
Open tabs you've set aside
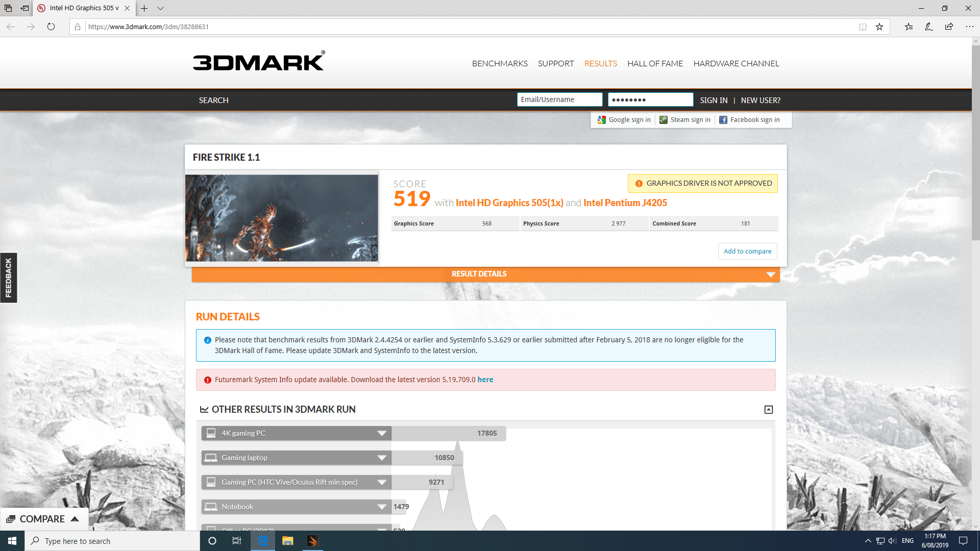(x=8, y=8)
